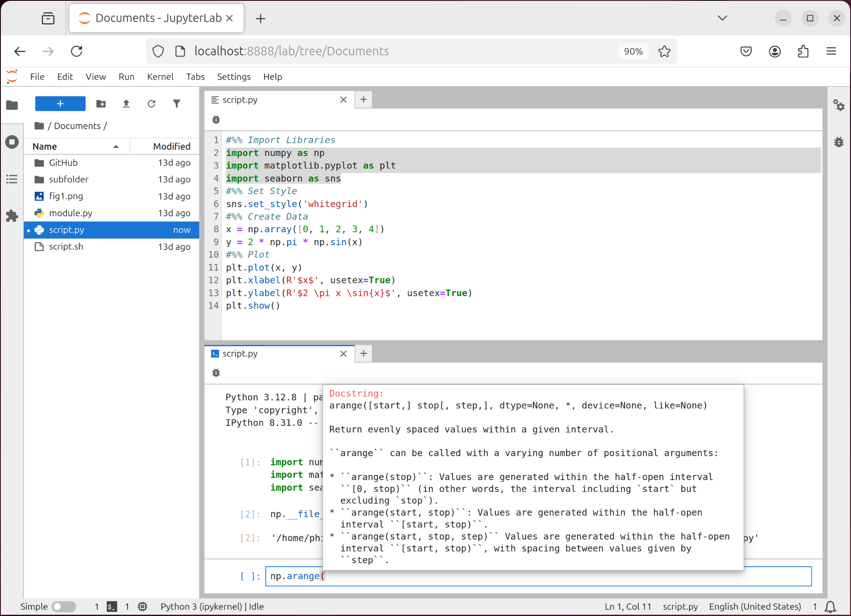Click English (United States) status item
851x616 pixels.
tap(755, 606)
